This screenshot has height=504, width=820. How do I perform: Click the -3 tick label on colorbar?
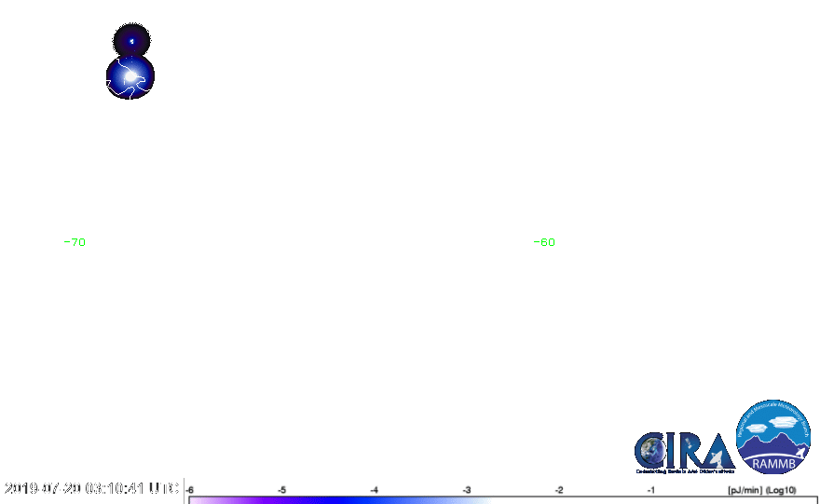[466, 489]
